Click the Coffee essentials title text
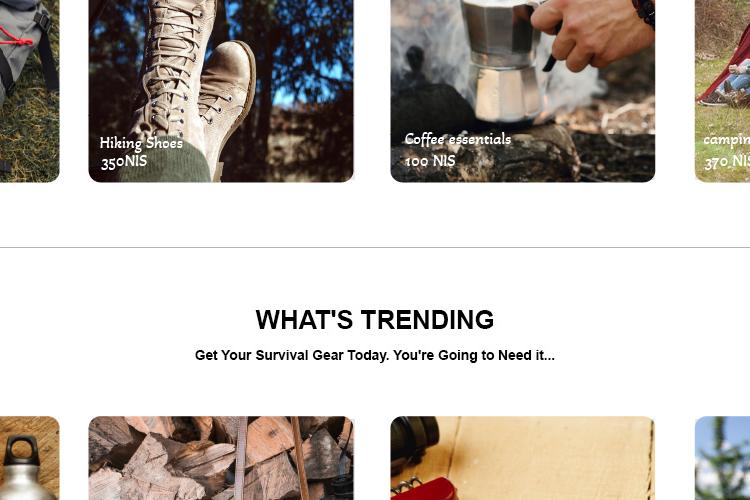 458,139
